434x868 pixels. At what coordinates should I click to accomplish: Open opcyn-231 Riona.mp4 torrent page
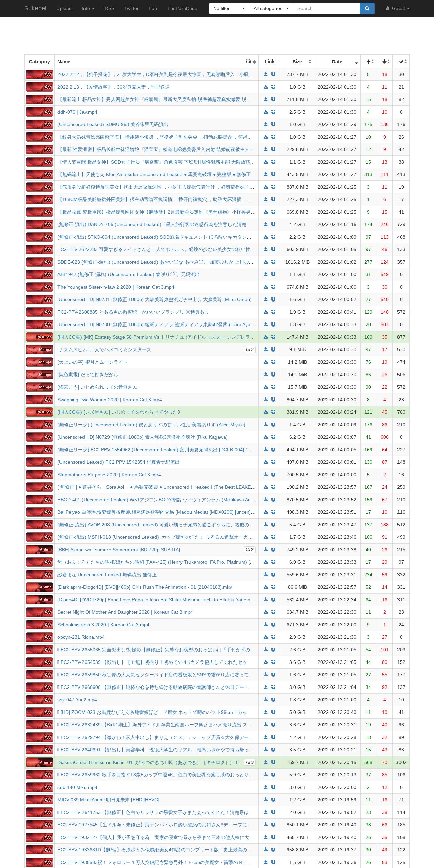81,637
